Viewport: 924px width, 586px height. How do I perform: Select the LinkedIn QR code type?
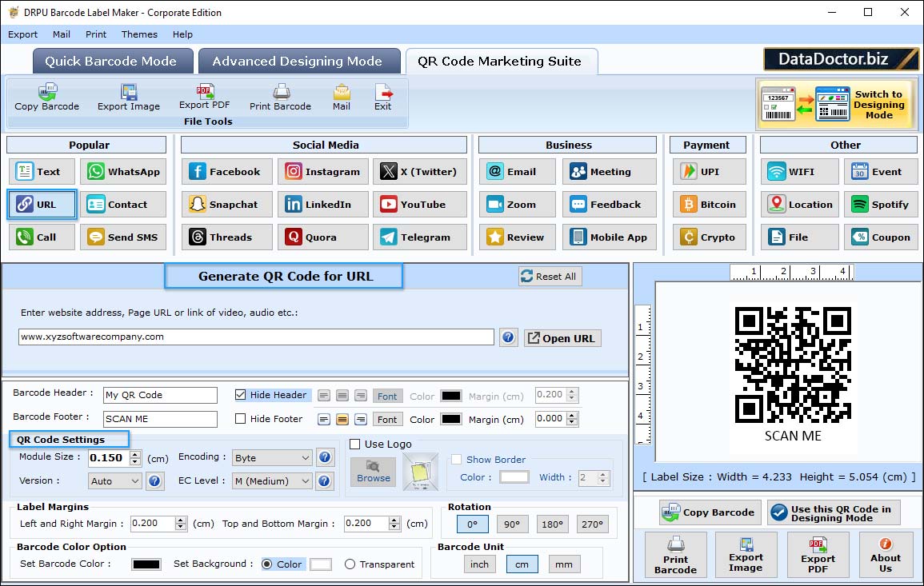click(x=323, y=205)
